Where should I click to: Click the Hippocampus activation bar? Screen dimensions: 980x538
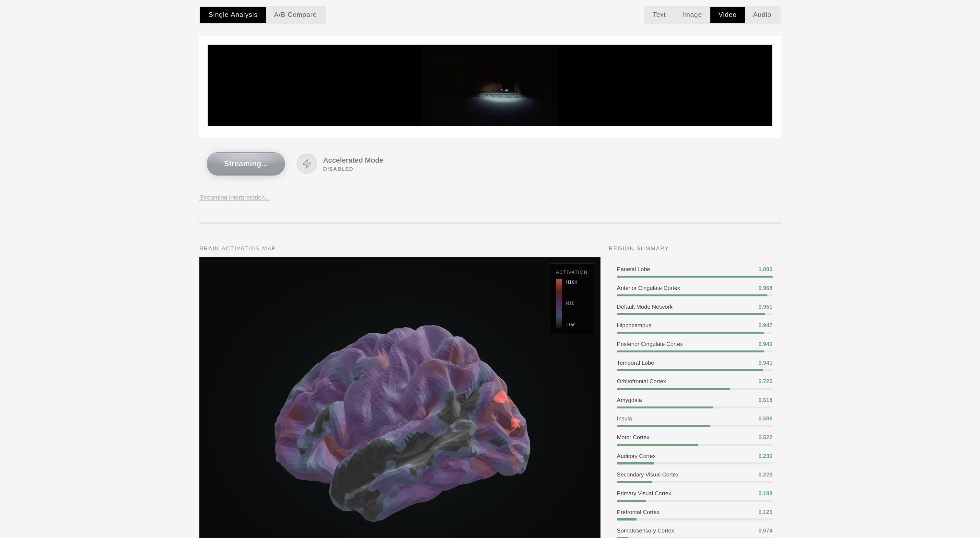[690, 333]
